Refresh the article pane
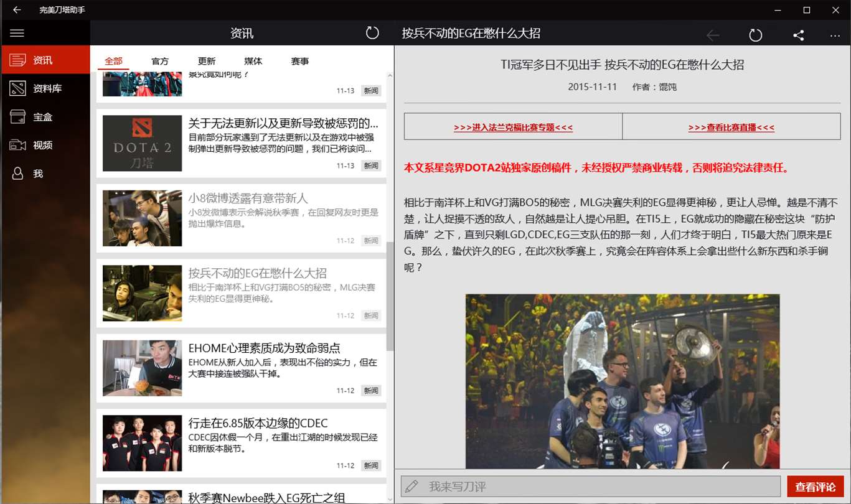The width and height of the screenshot is (851, 504). pos(755,35)
